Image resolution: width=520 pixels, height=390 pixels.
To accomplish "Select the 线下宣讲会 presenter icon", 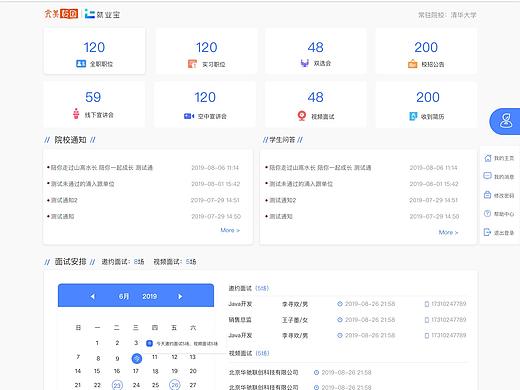I will pos(76,114).
